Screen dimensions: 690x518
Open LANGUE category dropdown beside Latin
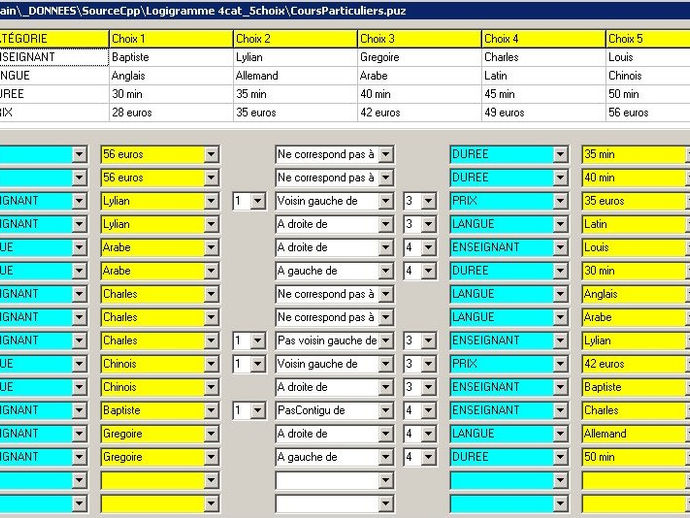click(x=561, y=224)
